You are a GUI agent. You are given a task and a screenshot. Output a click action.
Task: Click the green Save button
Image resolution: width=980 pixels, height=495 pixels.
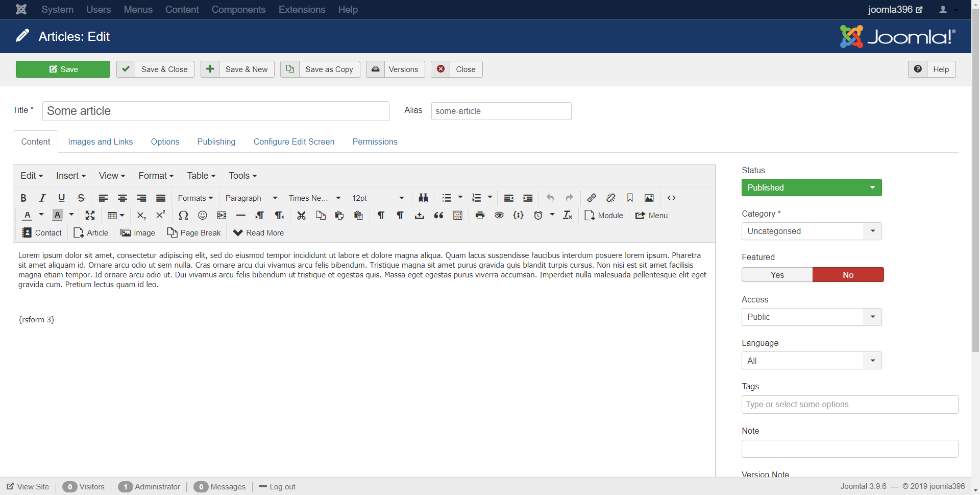(x=63, y=69)
